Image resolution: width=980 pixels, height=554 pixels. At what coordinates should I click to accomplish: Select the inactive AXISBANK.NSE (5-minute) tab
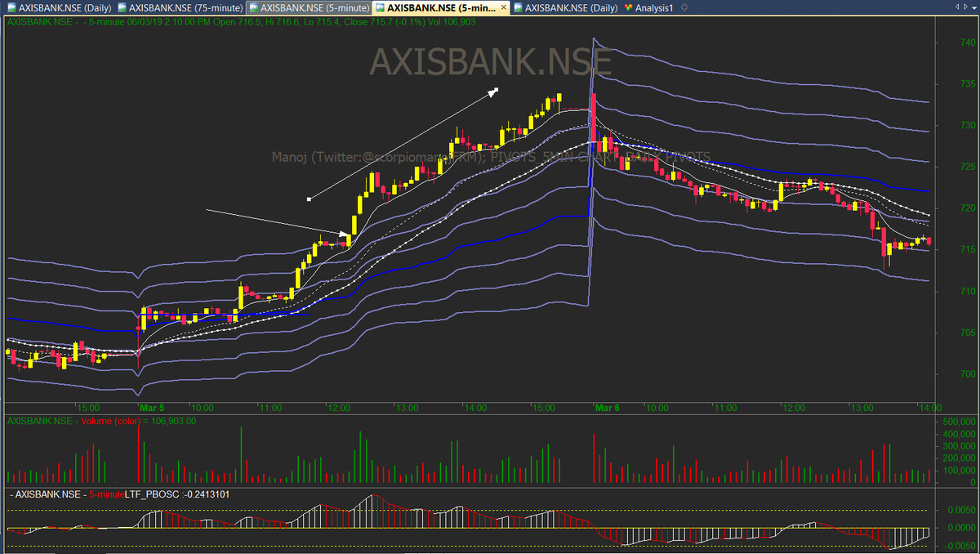pyautogui.click(x=308, y=7)
